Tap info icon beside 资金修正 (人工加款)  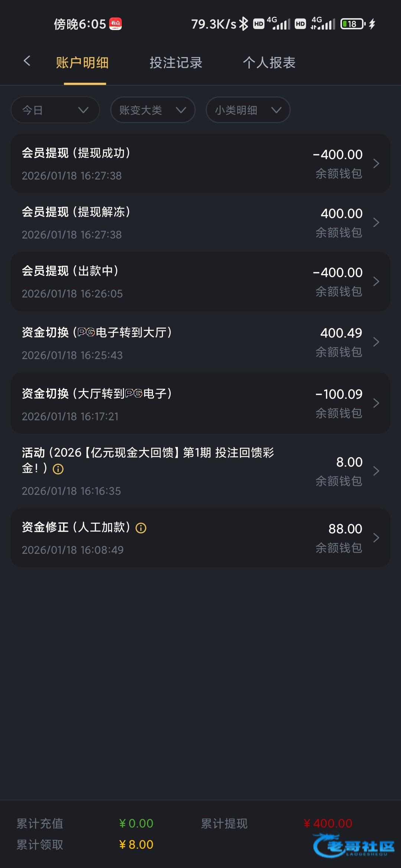[x=141, y=528]
